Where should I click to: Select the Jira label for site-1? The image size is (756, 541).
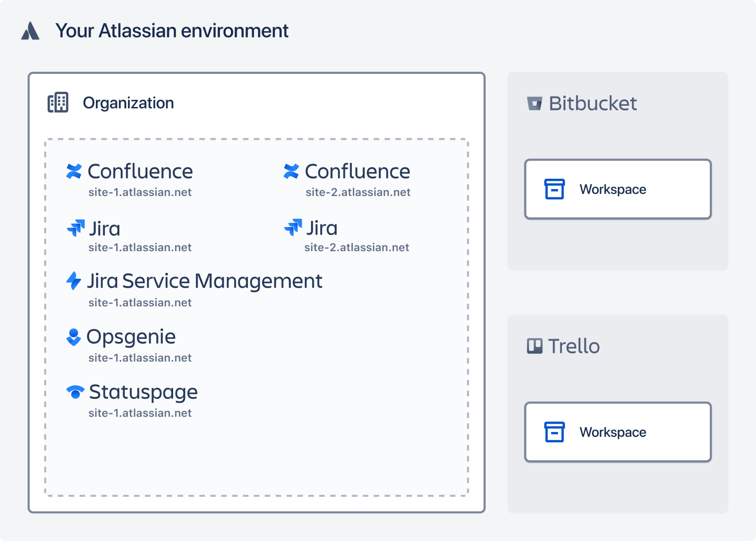(105, 229)
